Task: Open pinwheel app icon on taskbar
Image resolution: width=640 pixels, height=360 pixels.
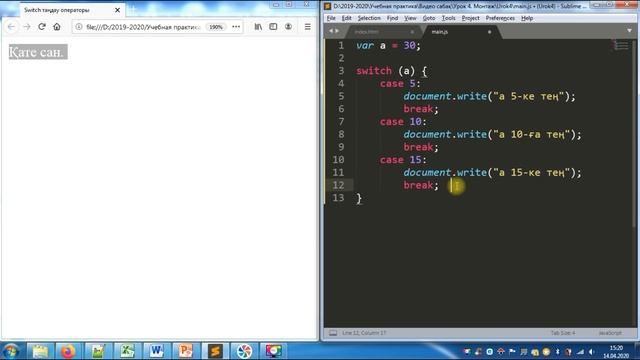Action: tap(244, 351)
